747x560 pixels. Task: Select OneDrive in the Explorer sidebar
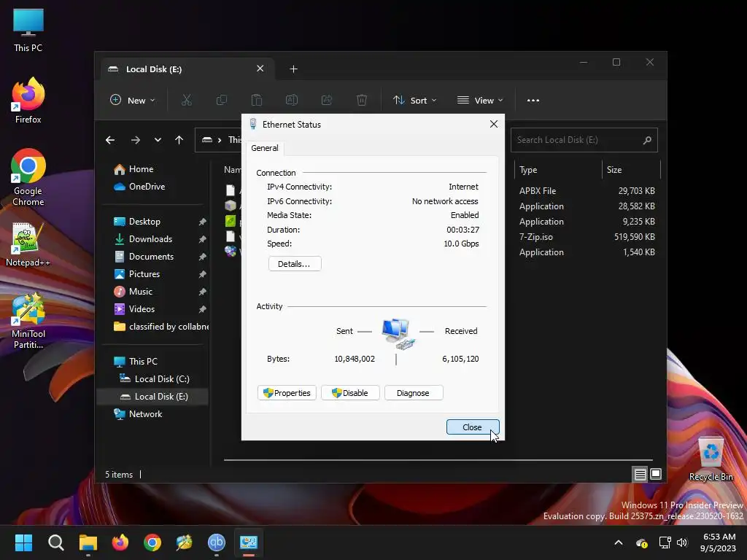139,187
